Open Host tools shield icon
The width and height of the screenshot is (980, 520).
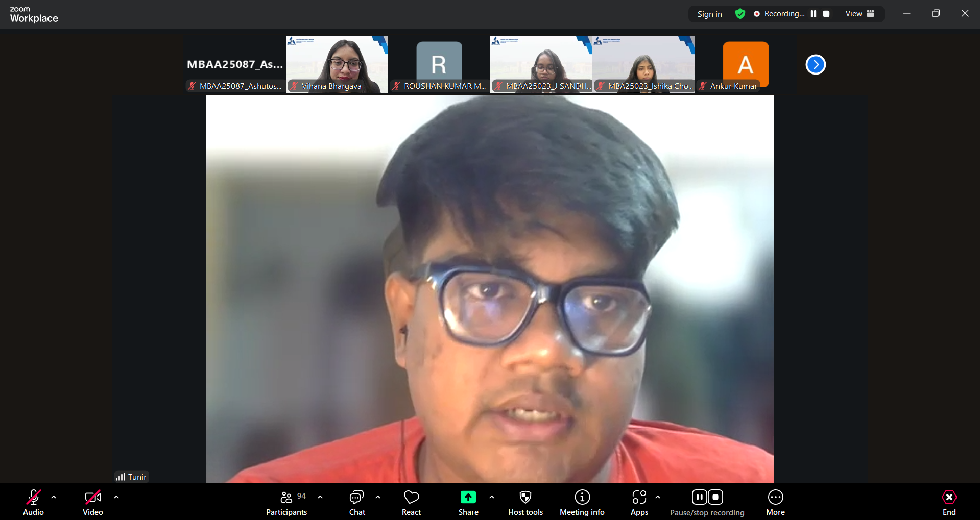pos(525,503)
